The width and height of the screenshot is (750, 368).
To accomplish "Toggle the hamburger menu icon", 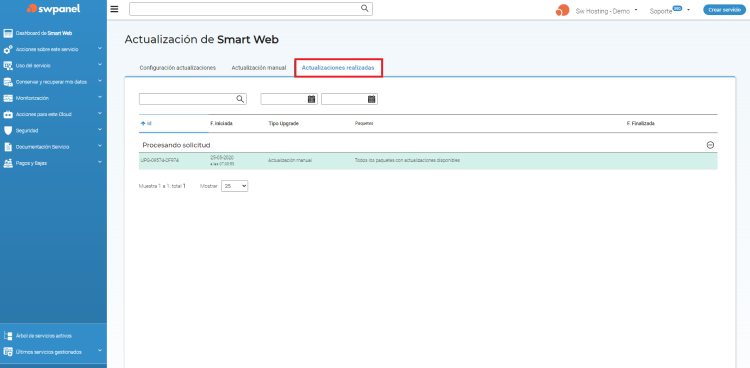I will [114, 9].
